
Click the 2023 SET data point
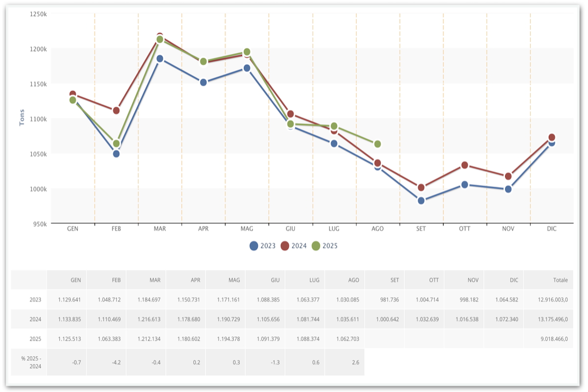pos(421,200)
